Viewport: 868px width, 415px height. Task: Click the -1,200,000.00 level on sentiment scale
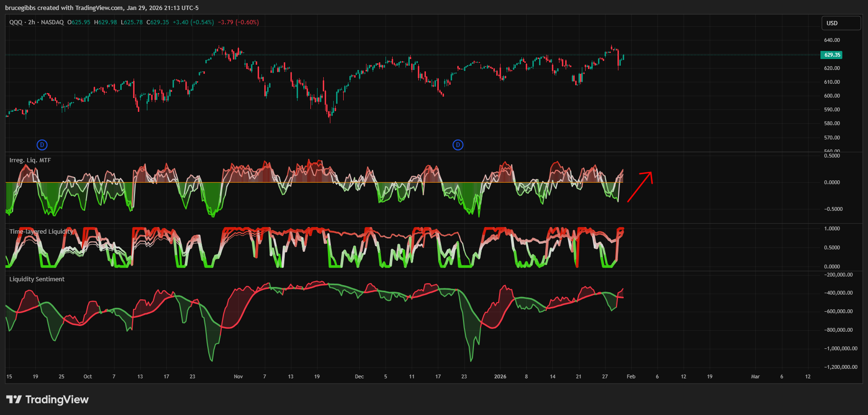[840, 367]
